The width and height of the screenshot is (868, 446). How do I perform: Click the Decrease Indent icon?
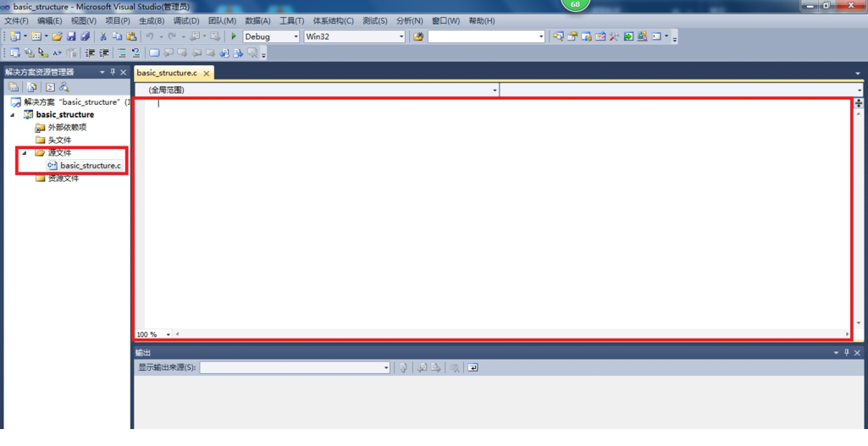[x=90, y=53]
